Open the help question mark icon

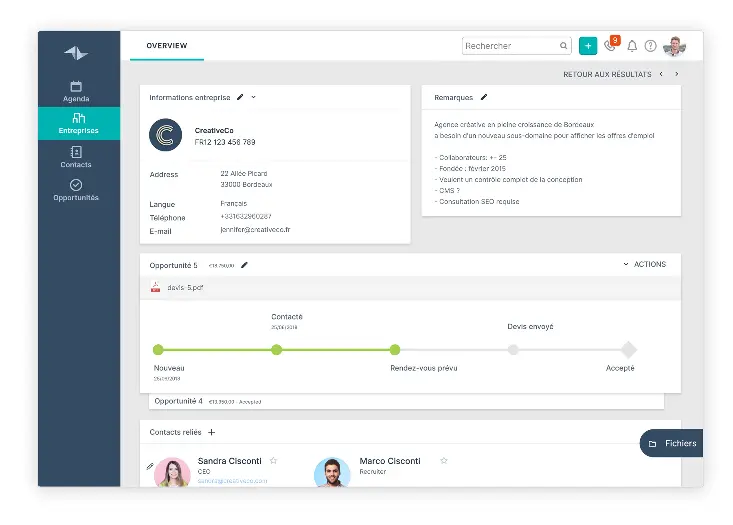click(x=650, y=46)
